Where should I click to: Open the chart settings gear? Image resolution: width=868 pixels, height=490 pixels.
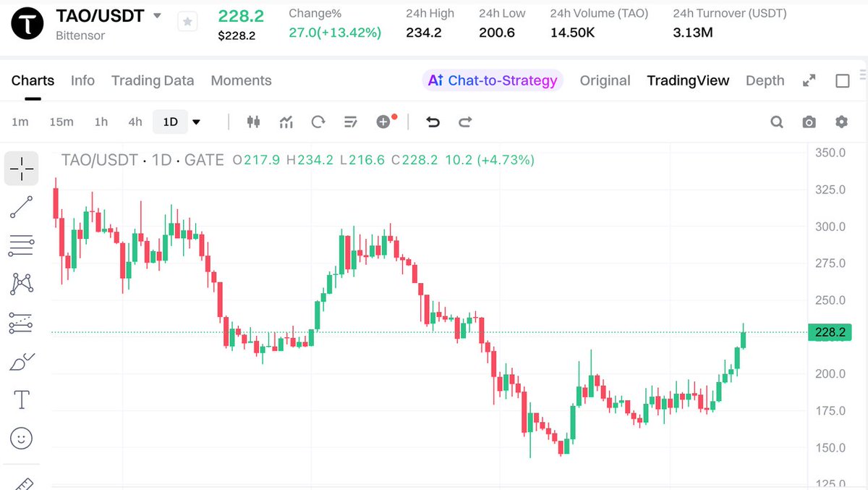(x=841, y=122)
